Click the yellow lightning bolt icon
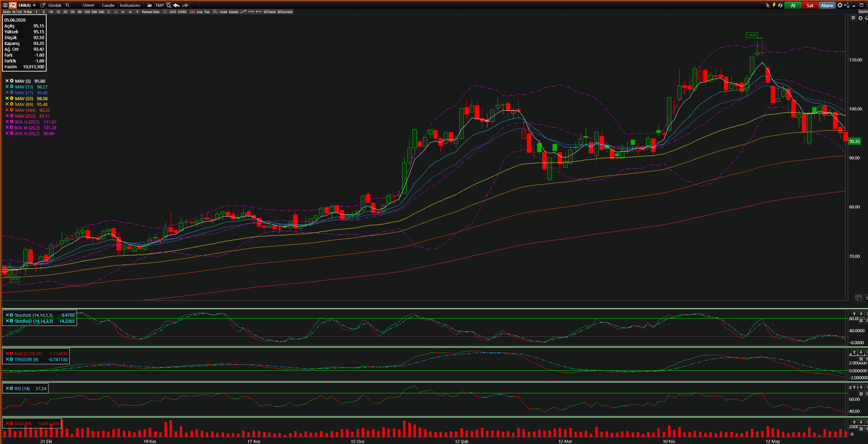The height and width of the screenshot is (444, 868). click(774, 5)
